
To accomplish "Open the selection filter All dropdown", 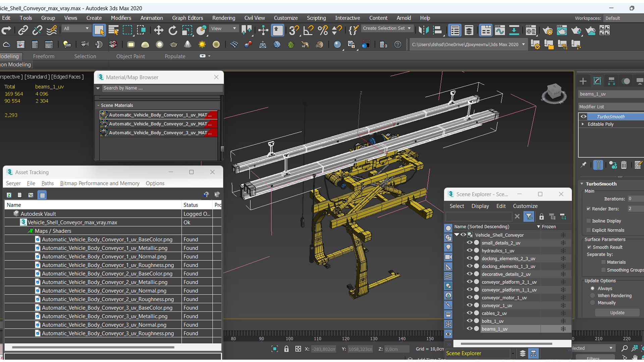I will (x=76, y=29).
